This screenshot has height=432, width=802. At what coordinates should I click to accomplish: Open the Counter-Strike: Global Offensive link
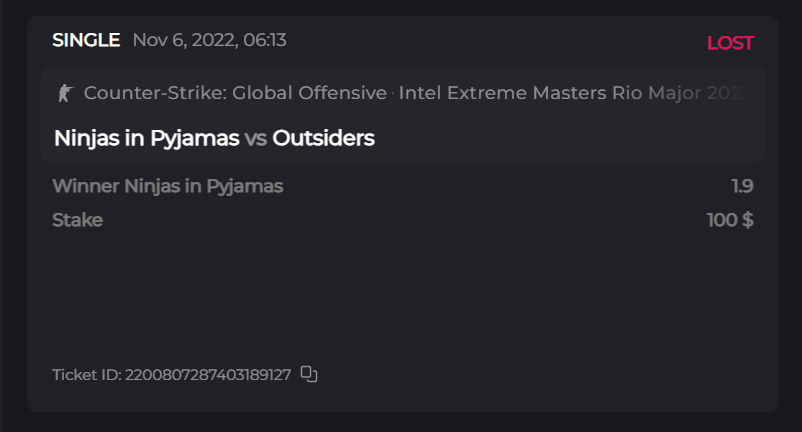point(235,93)
